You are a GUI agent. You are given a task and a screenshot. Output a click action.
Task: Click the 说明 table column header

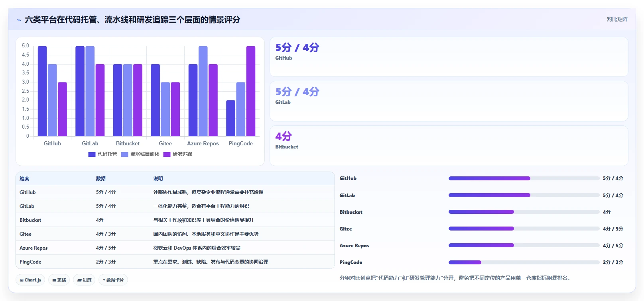(x=158, y=179)
